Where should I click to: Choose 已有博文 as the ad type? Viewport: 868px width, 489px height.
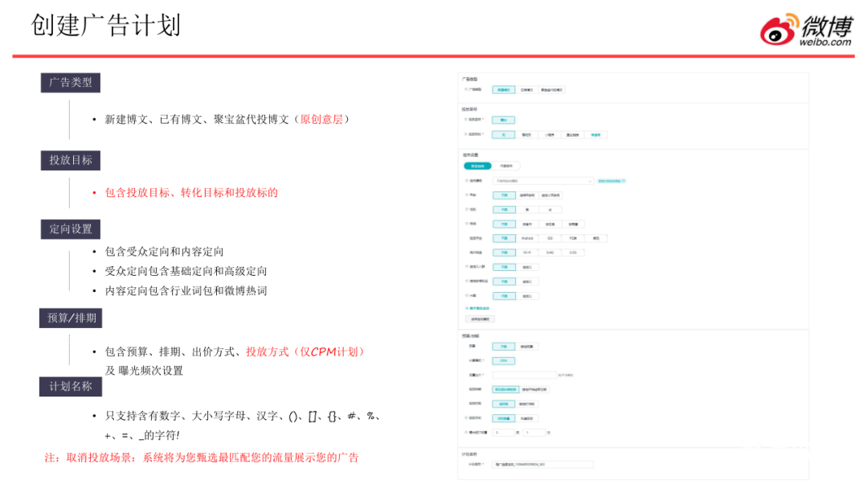(x=526, y=90)
